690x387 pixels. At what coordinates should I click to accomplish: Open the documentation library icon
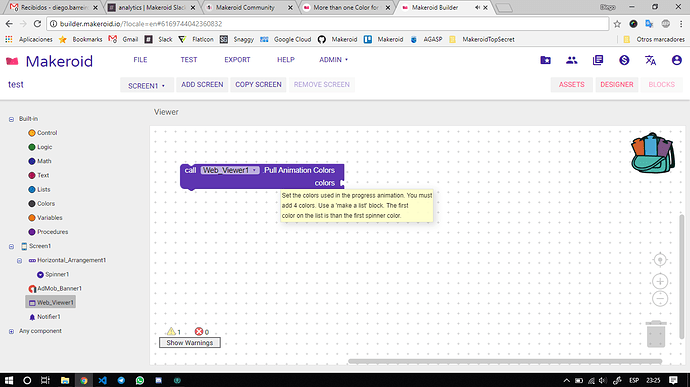[x=598, y=60]
